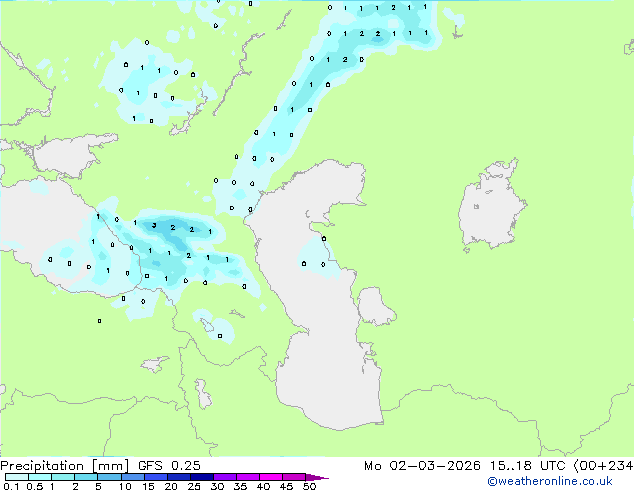Click the Mo 02-03-2026 date label

422,466
